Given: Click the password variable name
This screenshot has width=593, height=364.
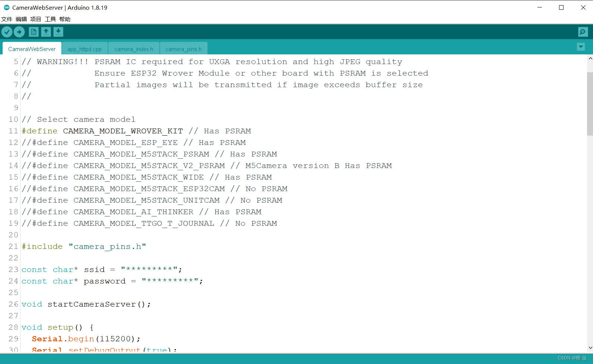Looking at the screenshot, I should (x=105, y=281).
